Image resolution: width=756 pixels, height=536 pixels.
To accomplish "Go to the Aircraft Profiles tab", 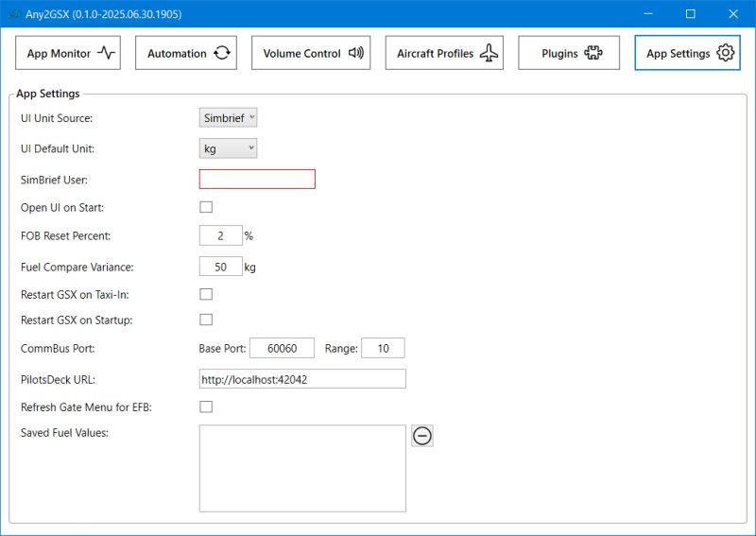I will click(x=444, y=53).
